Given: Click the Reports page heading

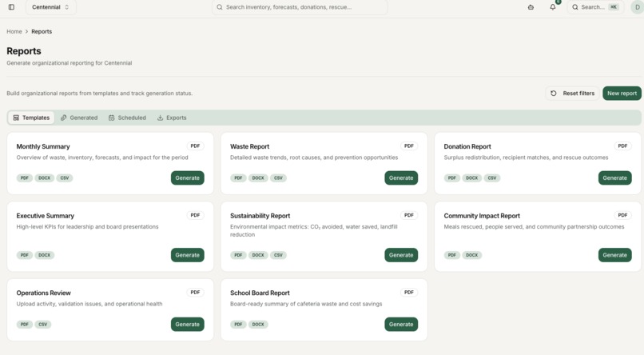Looking at the screenshot, I should 24,51.
